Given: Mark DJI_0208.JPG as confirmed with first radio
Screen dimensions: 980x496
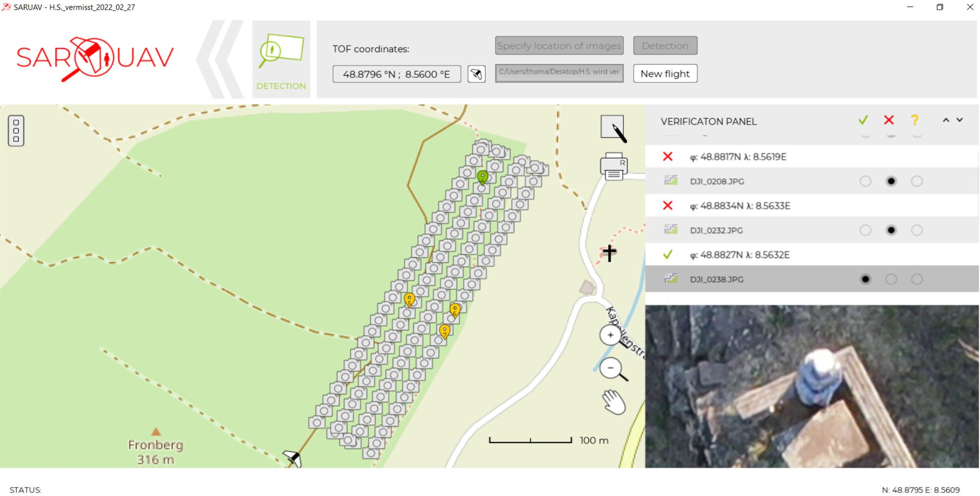Looking at the screenshot, I should [x=865, y=181].
